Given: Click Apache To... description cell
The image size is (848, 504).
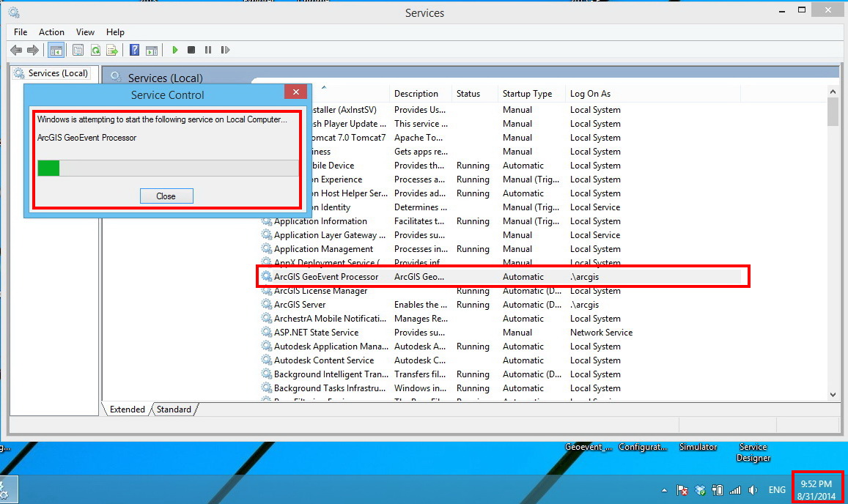Looking at the screenshot, I should pyautogui.click(x=419, y=138).
